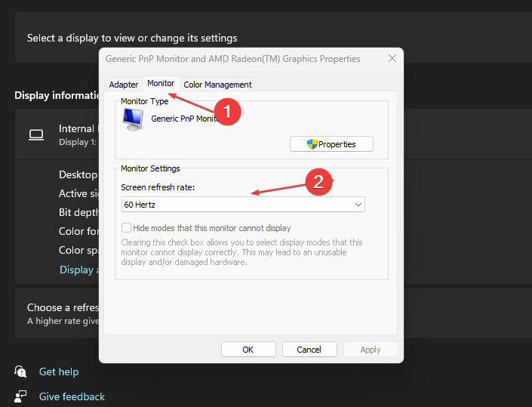The width and height of the screenshot is (532, 407).
Task: Click the 'Monitor Settings' group label
Action: coord(150,168)
